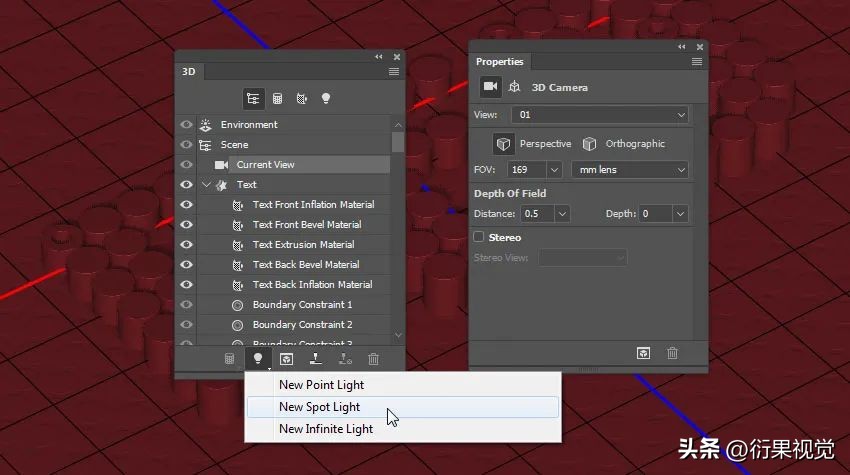This screenshot has width=850, height=475.
Task: Click the add new light bulb icon
Action: pos(258,358)
